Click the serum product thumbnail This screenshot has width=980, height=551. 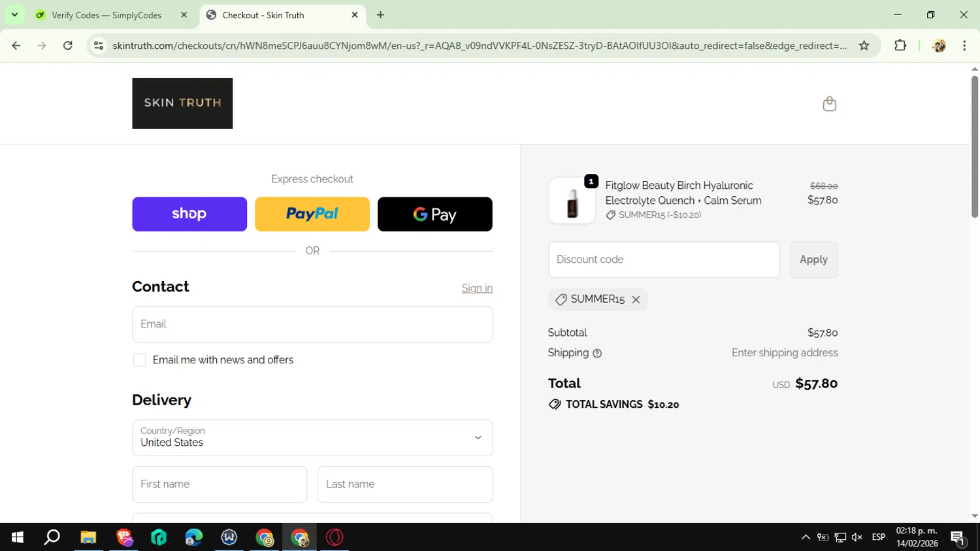click(572, 201)
